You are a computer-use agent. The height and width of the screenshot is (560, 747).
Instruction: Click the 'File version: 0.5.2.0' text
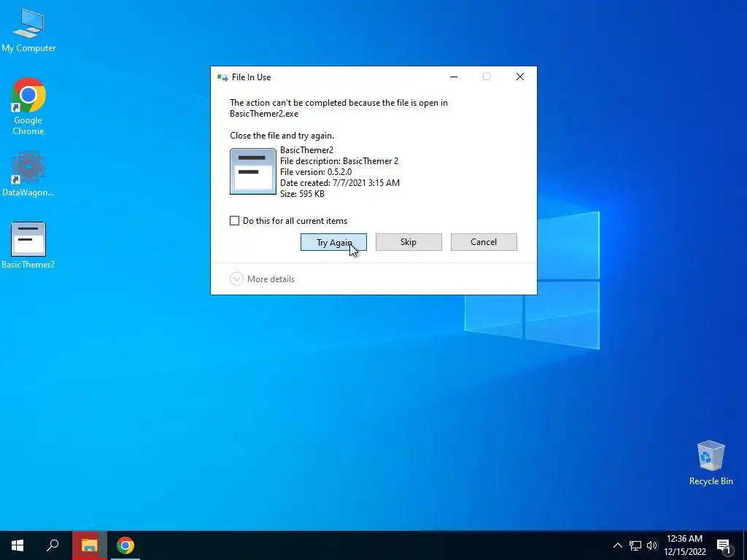(x=316, y=172)
